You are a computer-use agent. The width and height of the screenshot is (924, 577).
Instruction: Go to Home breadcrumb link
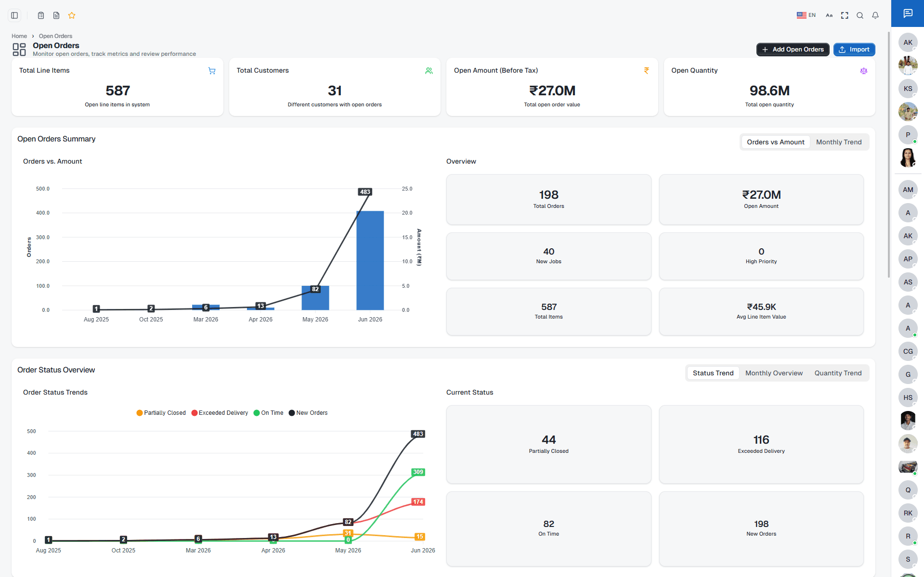click(19, 36)
